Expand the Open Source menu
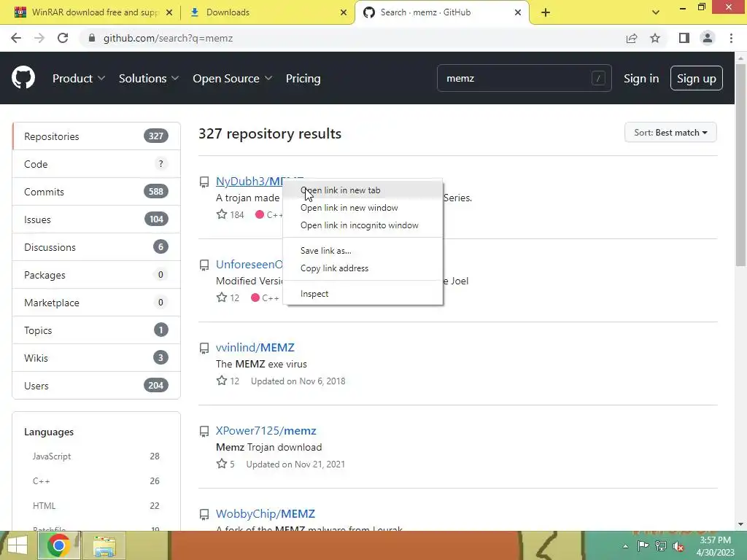The image size is (747, 560). pos(232,78)
